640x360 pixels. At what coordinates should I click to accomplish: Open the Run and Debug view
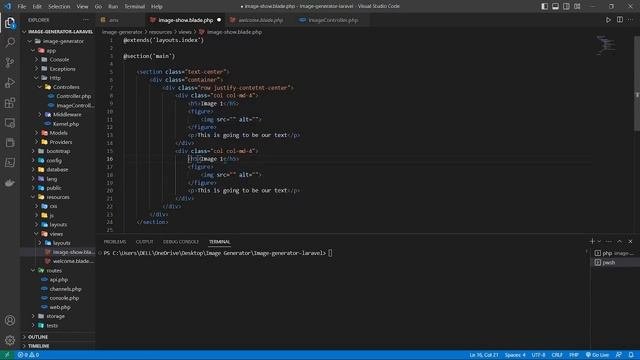[10, 83]
